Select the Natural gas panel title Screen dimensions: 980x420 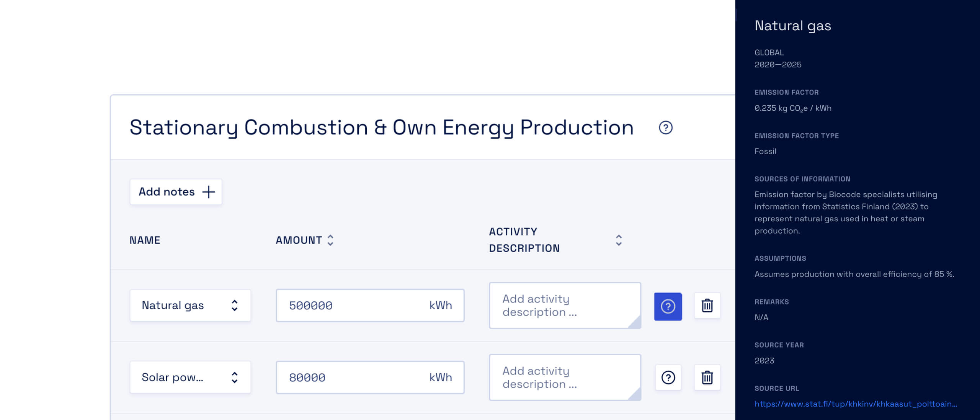[x=792, y=25]
